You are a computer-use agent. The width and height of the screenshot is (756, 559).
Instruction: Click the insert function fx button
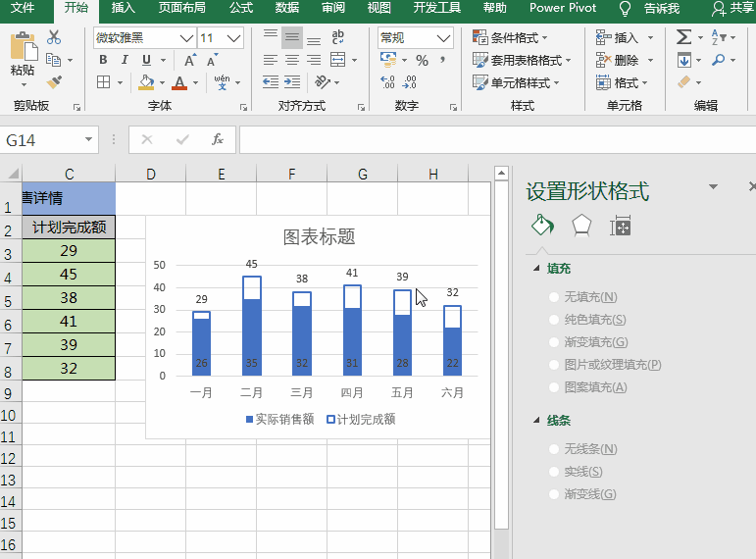tap(218, 140)
